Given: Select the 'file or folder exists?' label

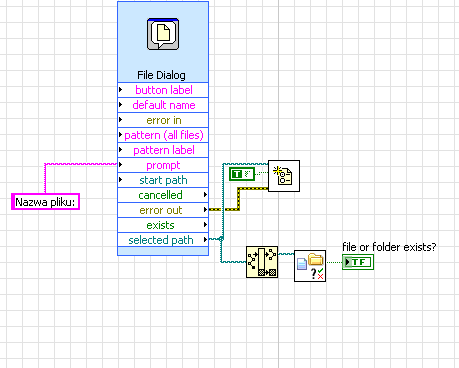Looking at the screenshot, I should 389,247.
